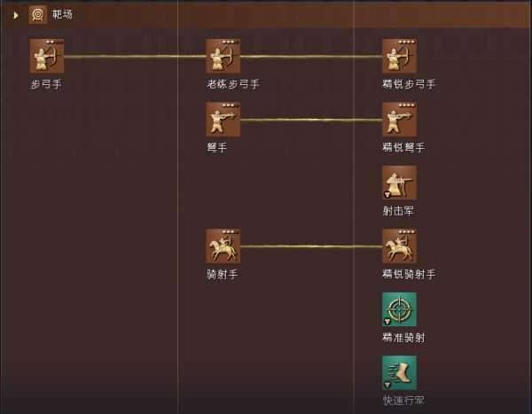Select the 老练步弓手 veteran archer icon
The width and height of the screenshot is (532, 414).
223,56
